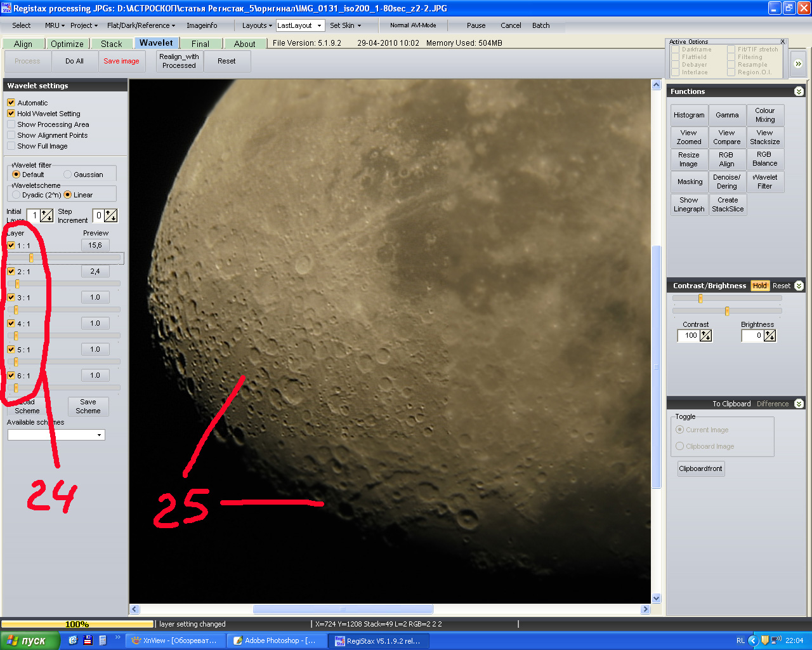The height and width of the screenshot is (650, 812).
Task: Click the Save image button
Action: point(121,61)
